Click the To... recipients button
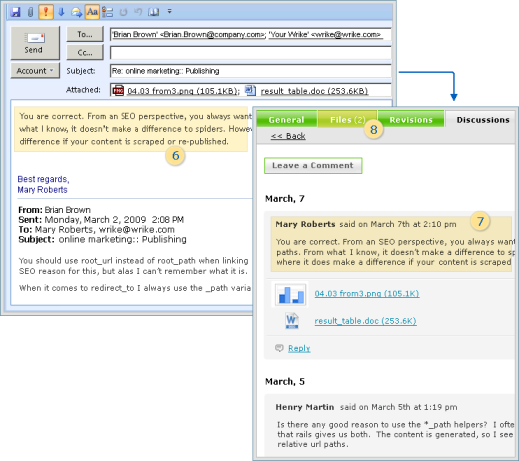This screenshot has width=519, height=461. click(85, 34)
